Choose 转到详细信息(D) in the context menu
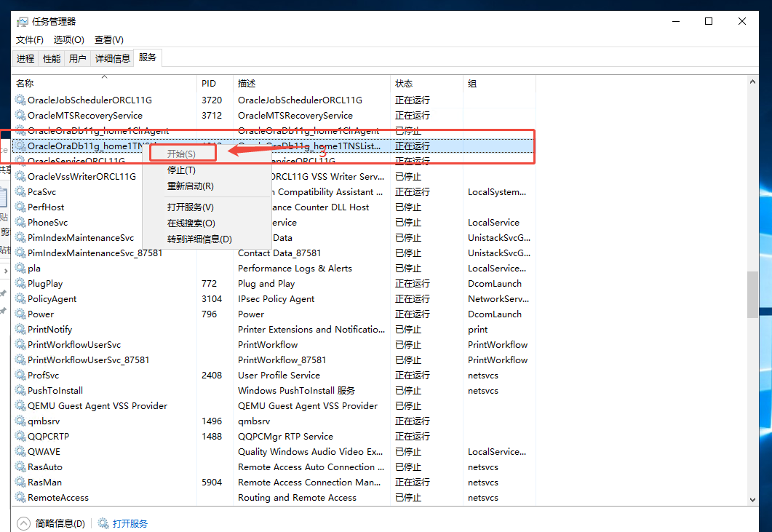Image resolution: width=772 pixels, height=532 pixels. coord(199,239)
